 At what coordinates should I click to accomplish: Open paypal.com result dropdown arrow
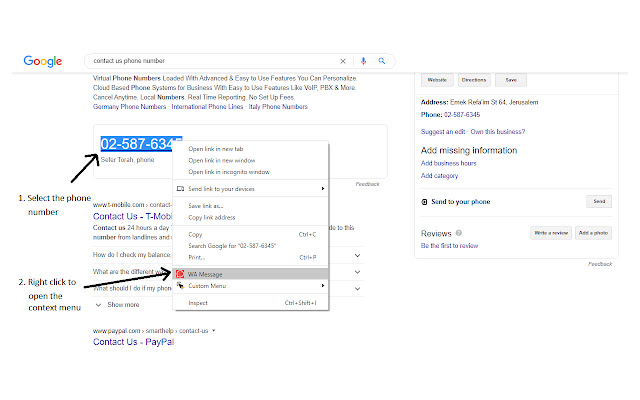pos(213,330)
